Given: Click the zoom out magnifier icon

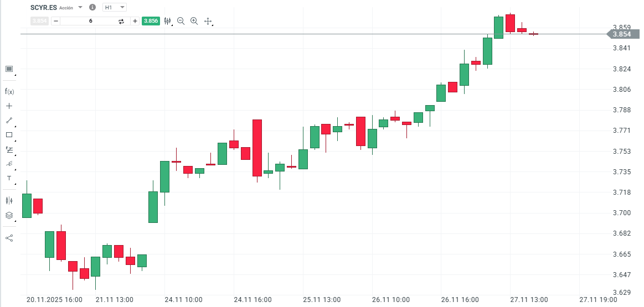Looking at the screenshot, I should click(181, 21).
